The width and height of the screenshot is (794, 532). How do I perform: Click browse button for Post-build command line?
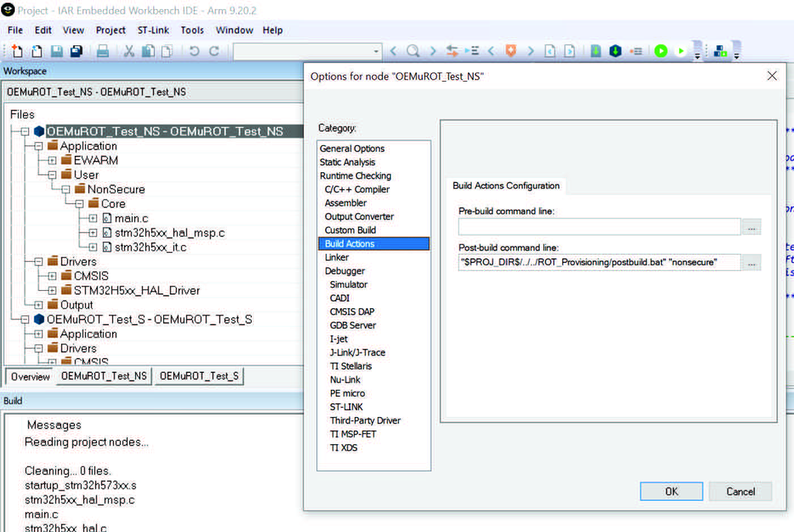[x=751, y=263]
